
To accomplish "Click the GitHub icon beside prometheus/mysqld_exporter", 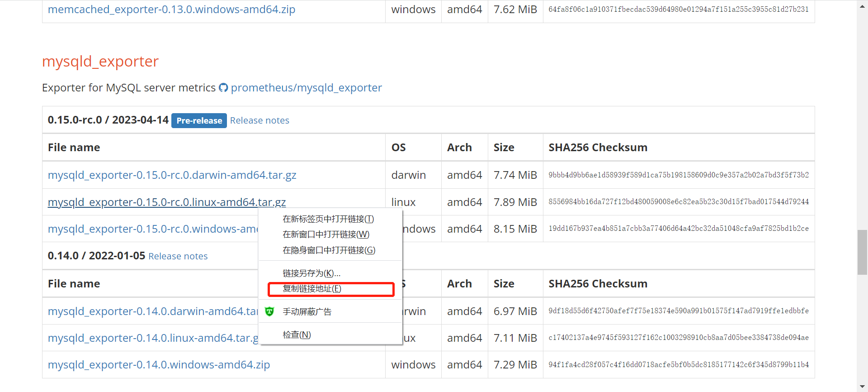I will click(223, 88).
